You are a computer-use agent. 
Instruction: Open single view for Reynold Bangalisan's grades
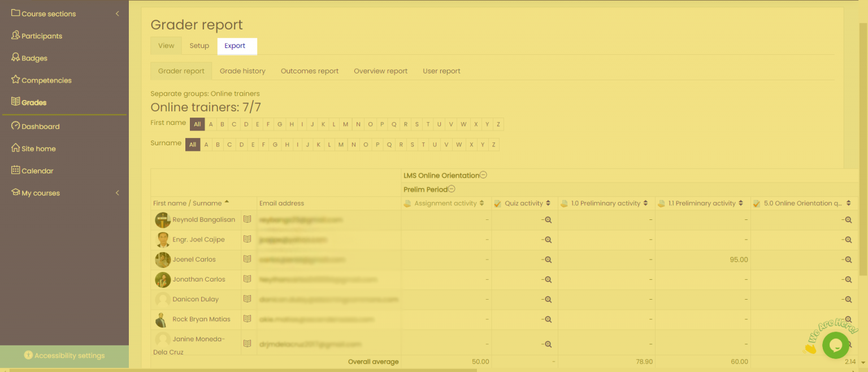(x=248, y=219)
